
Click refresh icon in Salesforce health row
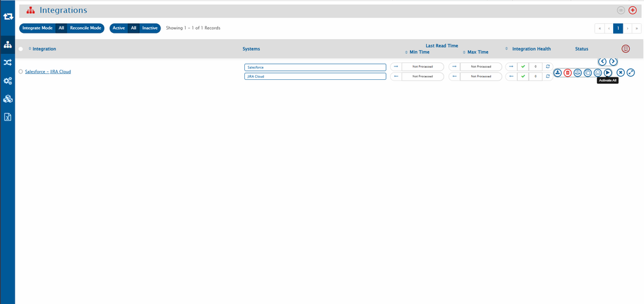547,66
